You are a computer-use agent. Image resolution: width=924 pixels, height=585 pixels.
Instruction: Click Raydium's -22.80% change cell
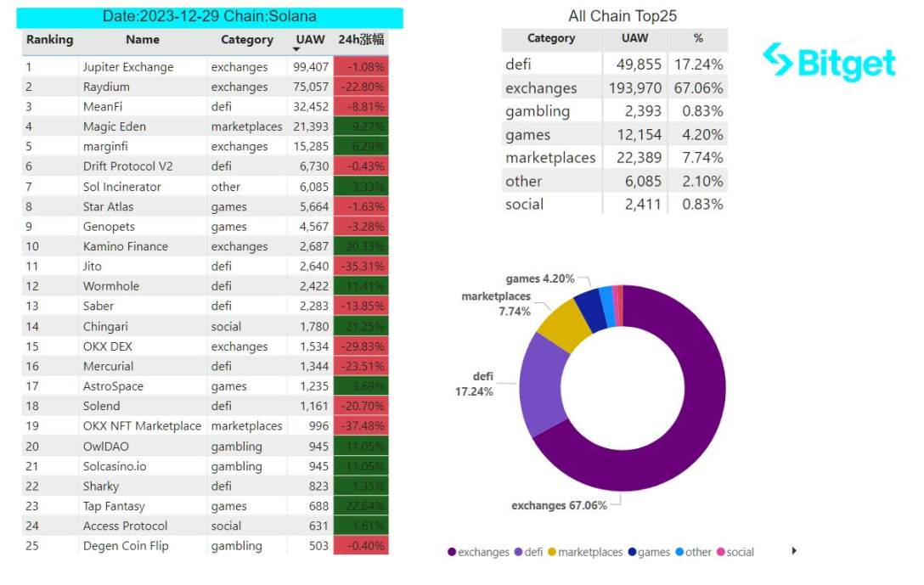pos(361,87)
